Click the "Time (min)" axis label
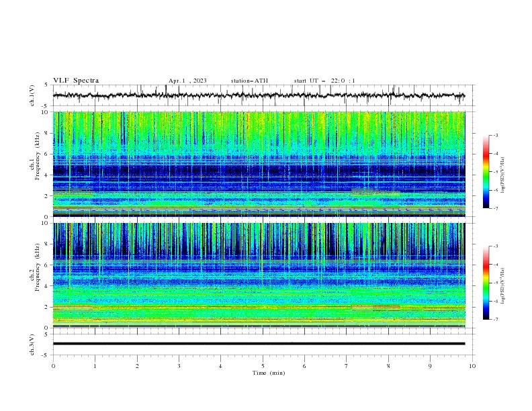Image resolution: width=532 pixels, height=411 pixels. click(x=269, y=373)
